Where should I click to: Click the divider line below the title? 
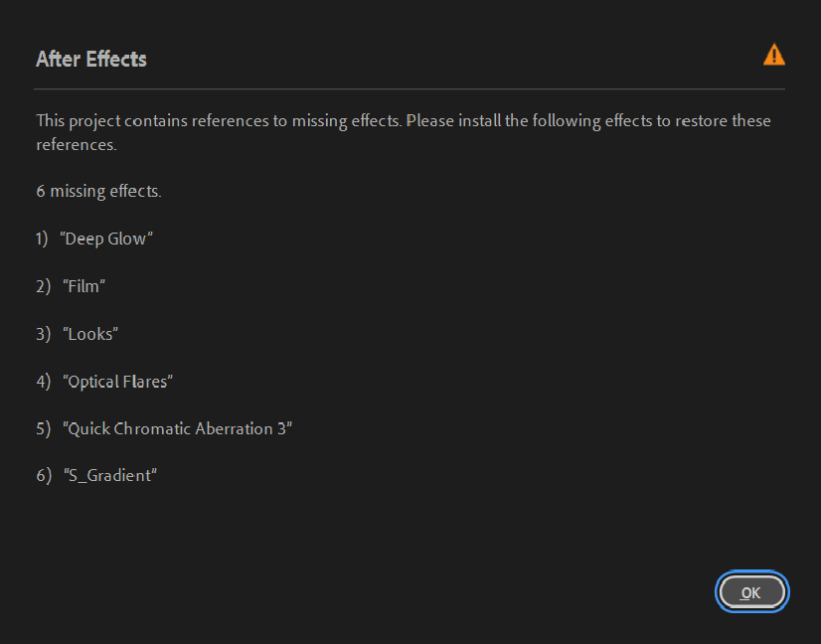[x=410, y=89]
